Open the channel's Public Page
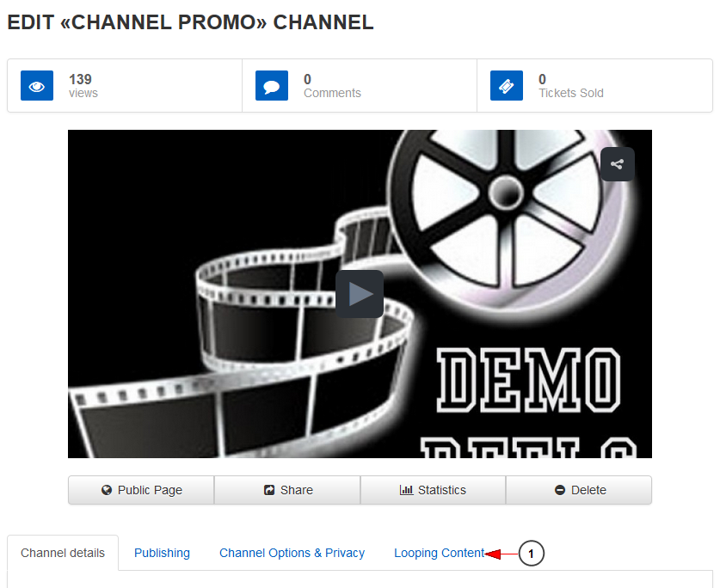This screenshot has height=588, width=720. 141,490
